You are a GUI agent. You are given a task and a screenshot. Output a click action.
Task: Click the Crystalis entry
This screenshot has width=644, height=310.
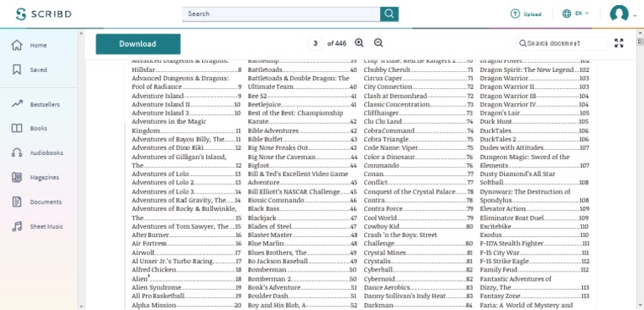(418, 261)
